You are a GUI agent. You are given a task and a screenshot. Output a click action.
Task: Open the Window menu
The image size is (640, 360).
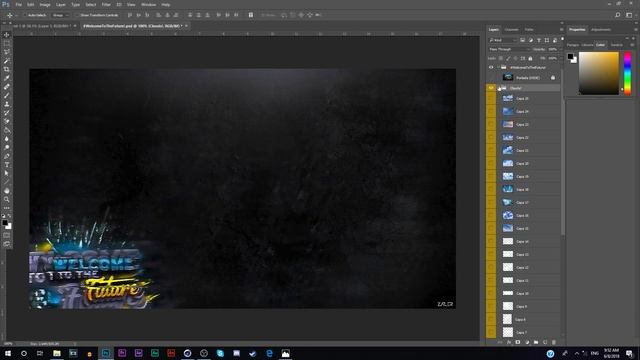click(x=149, y=4)
